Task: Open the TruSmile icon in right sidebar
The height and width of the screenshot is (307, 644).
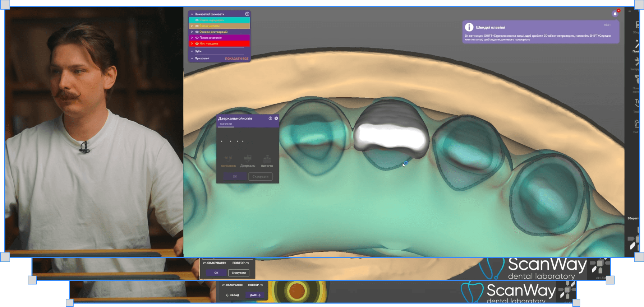Action: [637, 103]
